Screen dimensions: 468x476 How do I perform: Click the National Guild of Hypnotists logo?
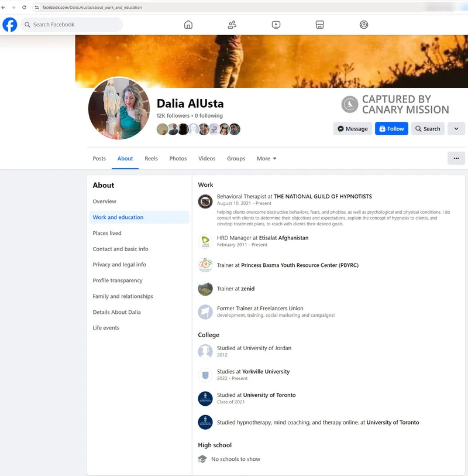pos(205,201)
